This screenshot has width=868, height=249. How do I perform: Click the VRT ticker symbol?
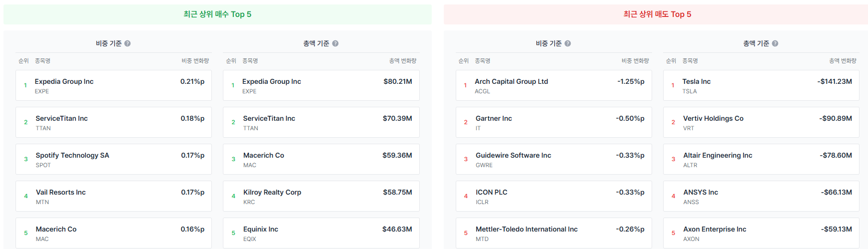point(689,128)
